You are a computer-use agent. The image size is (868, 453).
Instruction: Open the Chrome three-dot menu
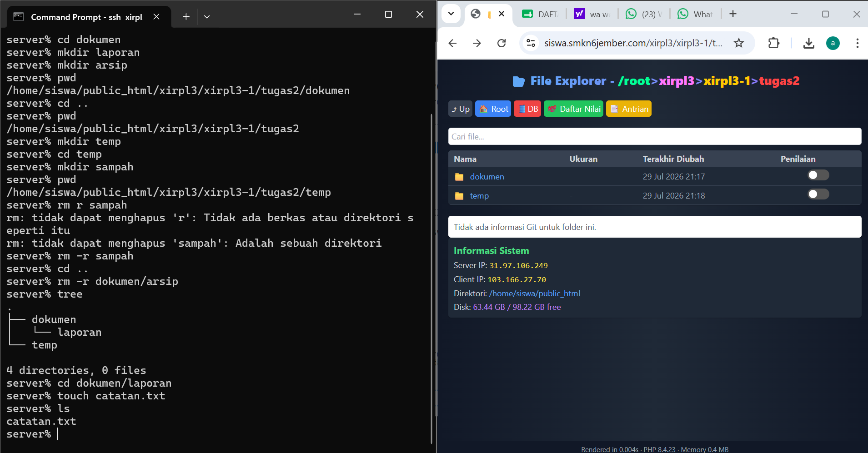coord(857,43)
